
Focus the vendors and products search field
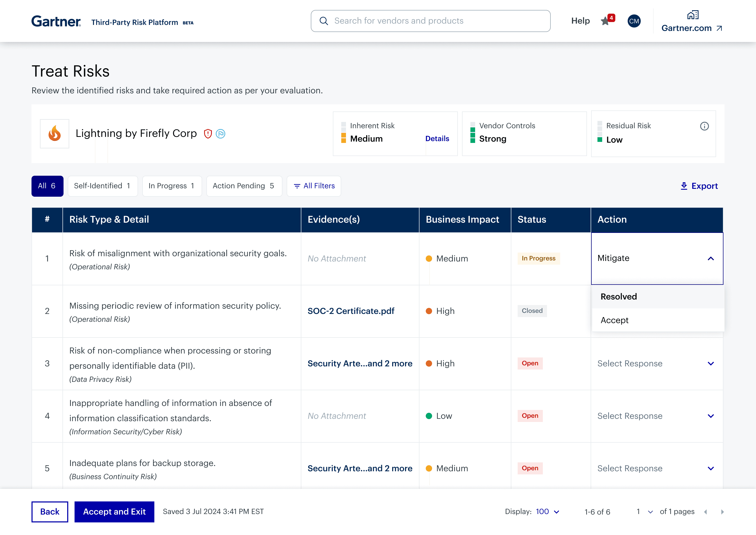pos(430,21)
